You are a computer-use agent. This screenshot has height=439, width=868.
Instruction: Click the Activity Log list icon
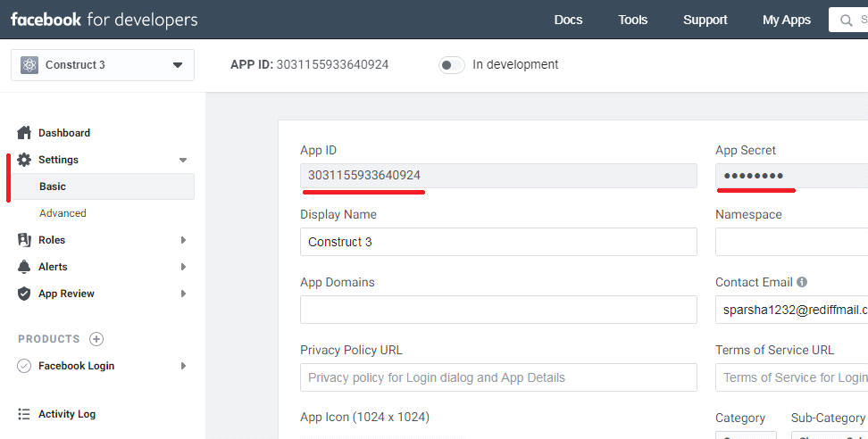[x=24, y=414]
